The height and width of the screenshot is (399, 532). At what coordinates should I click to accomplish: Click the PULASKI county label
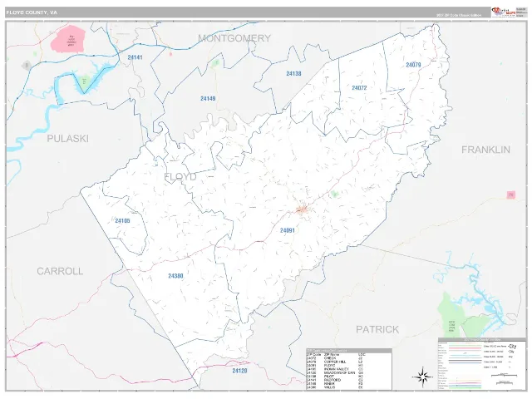(68, 139)
